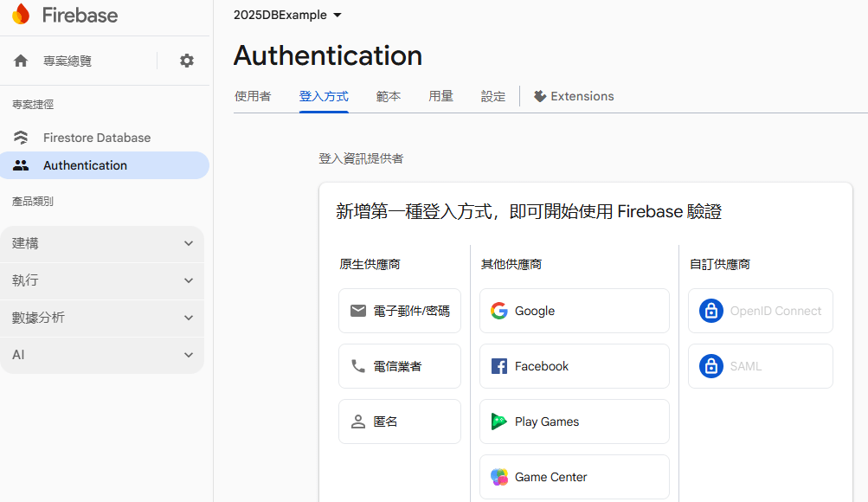This screenshot has width=868, height=502.
Task: Click the Game Center colorful bubbles icon
Action: click(498, 477)
